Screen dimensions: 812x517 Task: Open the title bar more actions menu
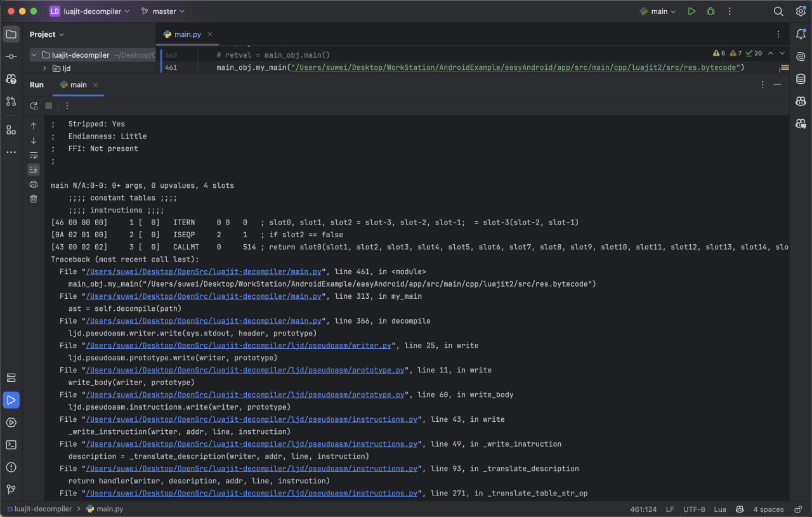(730, 11)
